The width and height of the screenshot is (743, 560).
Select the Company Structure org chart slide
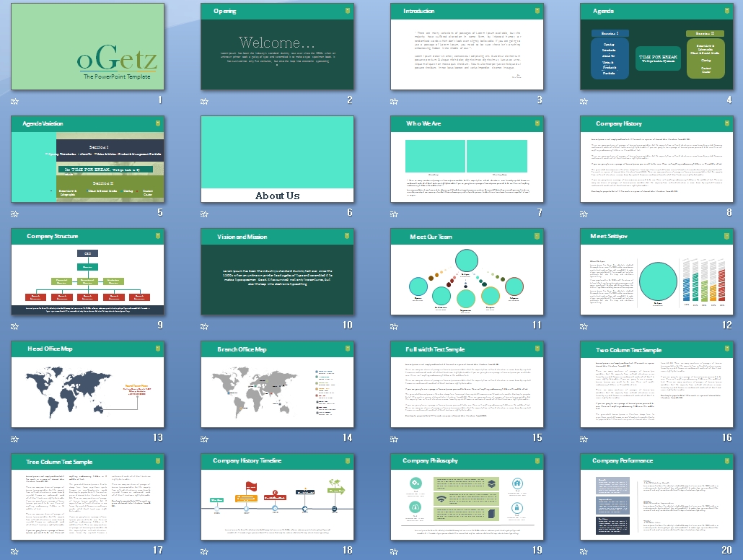(88, 272)
